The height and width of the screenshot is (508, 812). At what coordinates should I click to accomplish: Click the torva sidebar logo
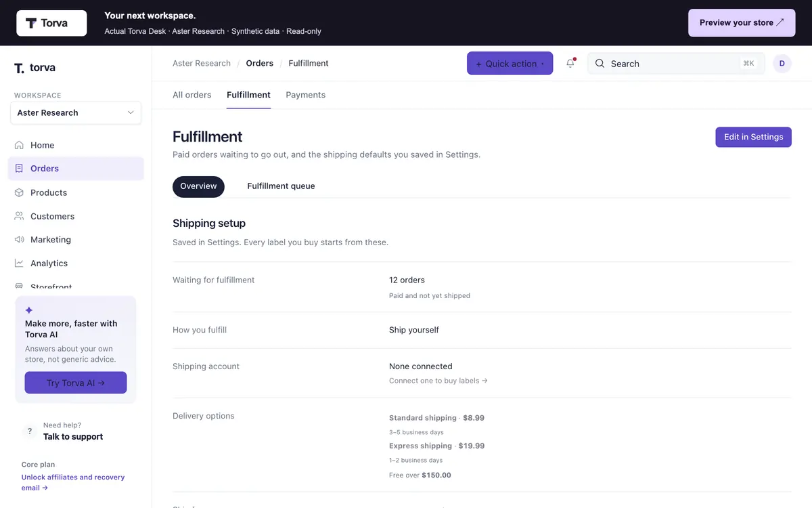[35, 68]
